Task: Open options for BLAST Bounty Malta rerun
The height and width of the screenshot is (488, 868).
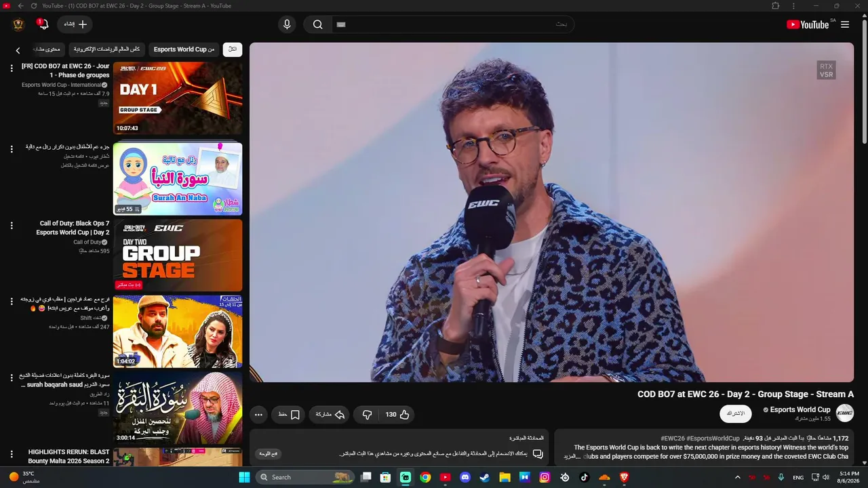Action: 12,454
